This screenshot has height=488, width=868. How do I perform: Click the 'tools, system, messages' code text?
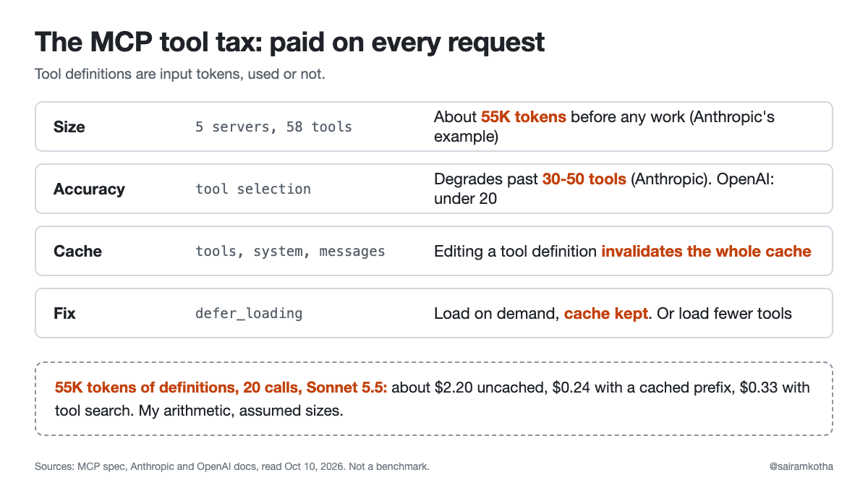tap(290, 251)
